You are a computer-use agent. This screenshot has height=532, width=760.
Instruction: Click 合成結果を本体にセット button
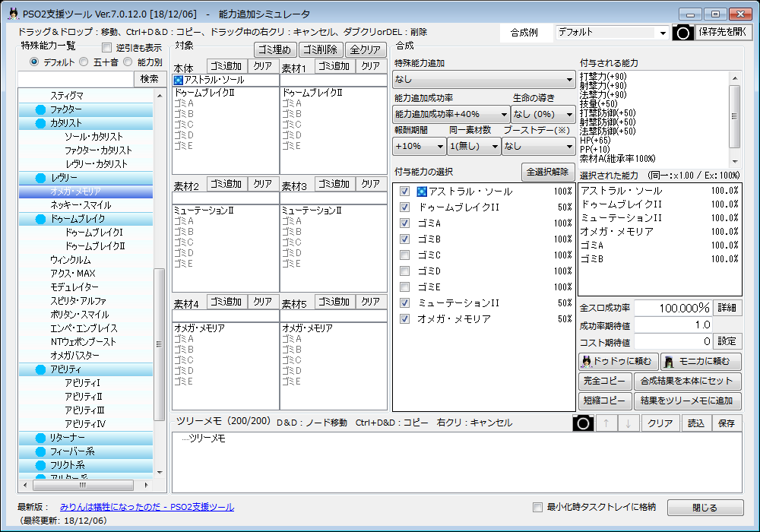click(x=687, y=382)
